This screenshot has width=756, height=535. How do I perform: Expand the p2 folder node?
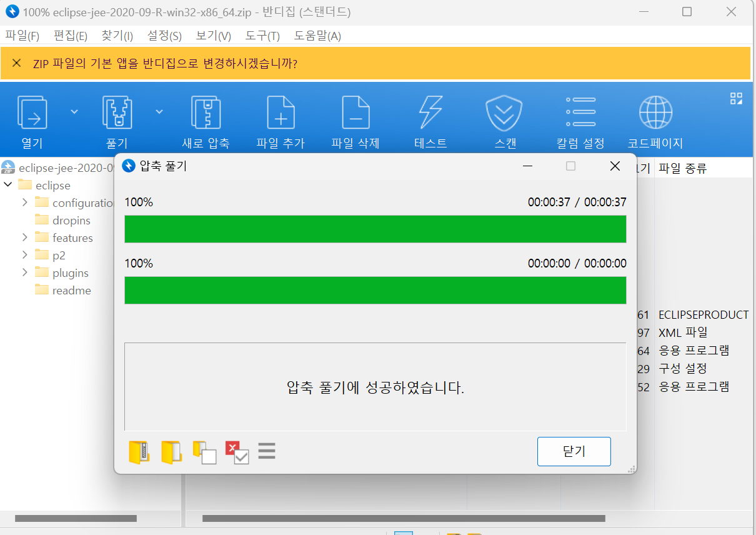pyautogui.click(x=24, y=255)
